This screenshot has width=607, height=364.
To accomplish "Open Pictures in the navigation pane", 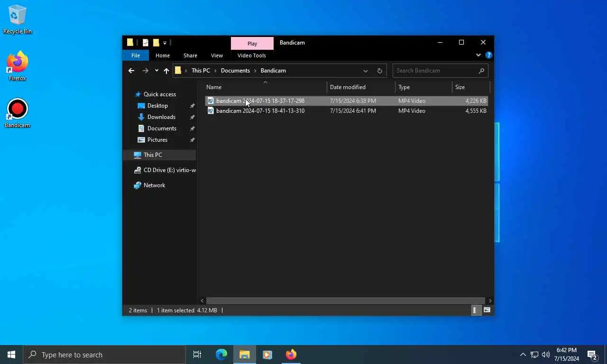I will 157,140.
